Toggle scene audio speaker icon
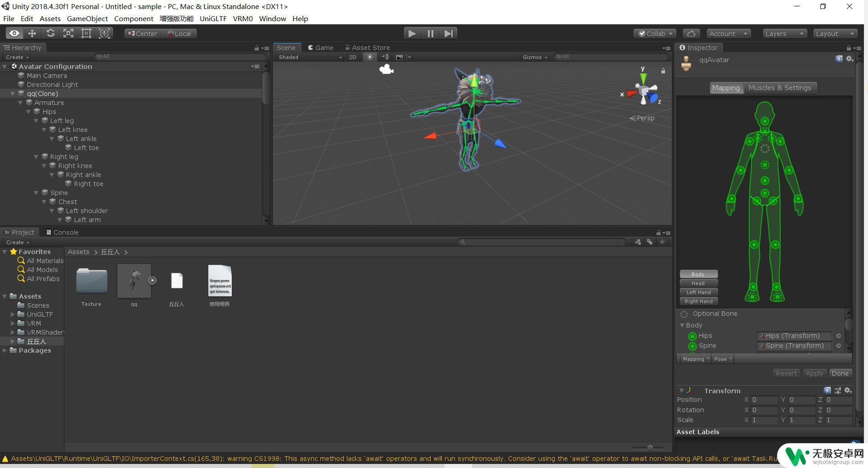Screen dimensions: 868x468 385,57
